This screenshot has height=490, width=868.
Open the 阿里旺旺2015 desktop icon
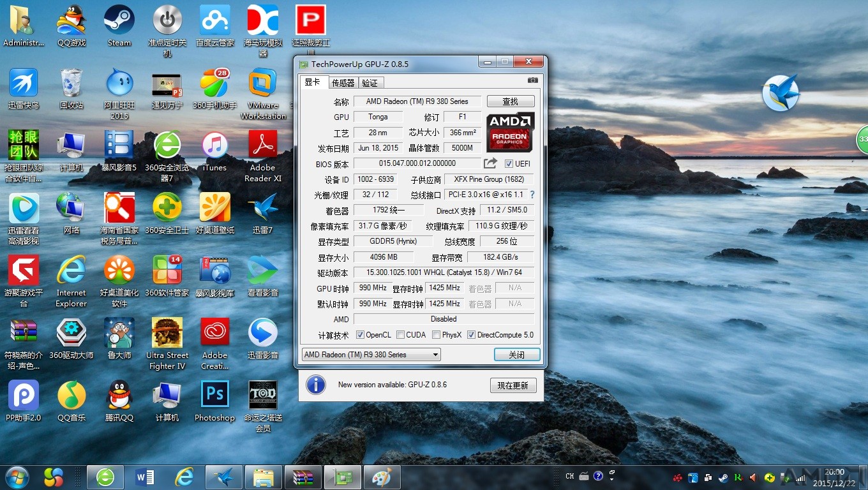pyautogui.click(x=119, y=94)
